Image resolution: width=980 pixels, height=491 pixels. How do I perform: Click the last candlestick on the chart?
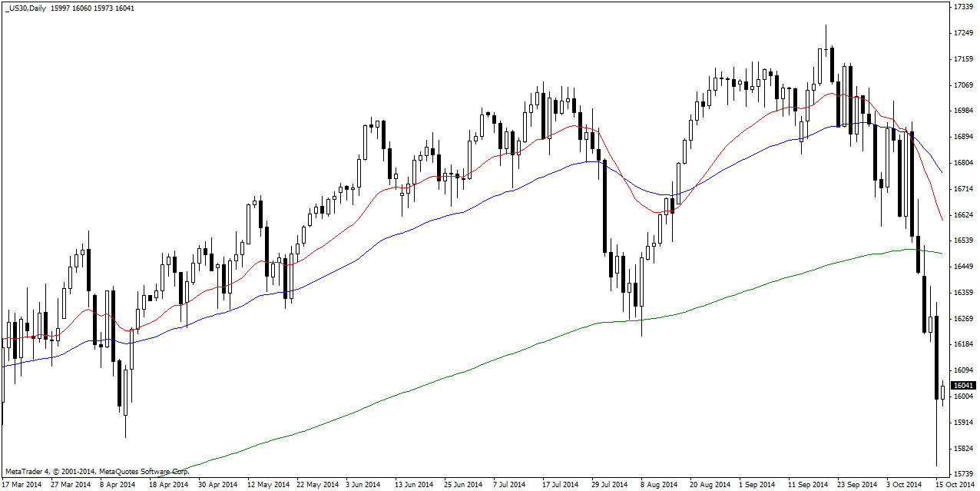click(943, 392)
